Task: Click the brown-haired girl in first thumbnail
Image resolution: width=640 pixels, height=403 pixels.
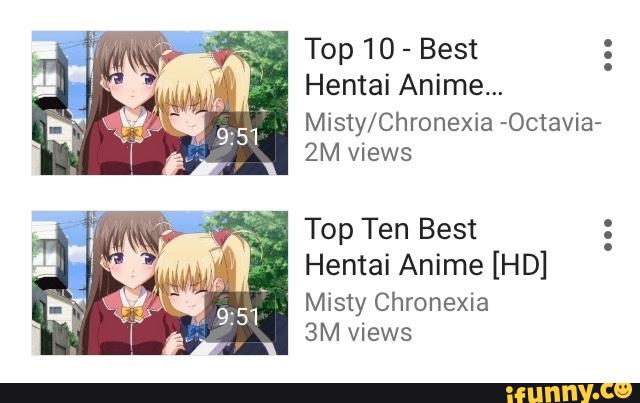Action: pyautogui.click(x=127, y=106)
